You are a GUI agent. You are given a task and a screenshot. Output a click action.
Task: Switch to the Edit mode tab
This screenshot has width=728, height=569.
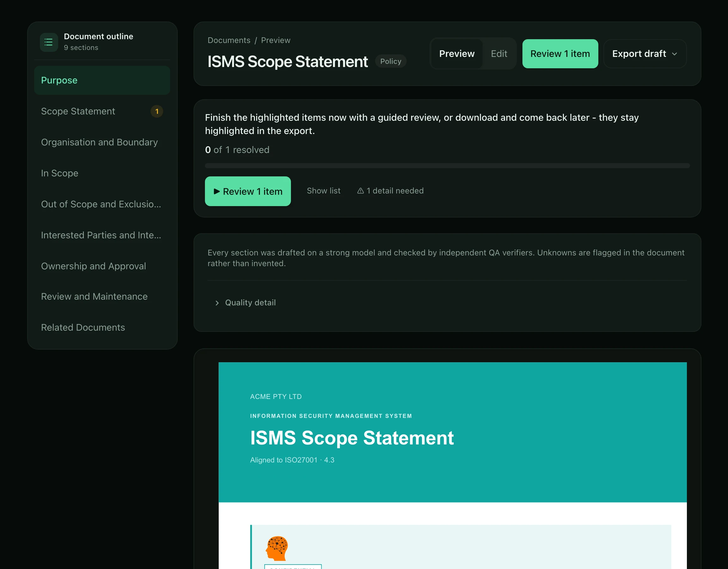tap(499, 54)
